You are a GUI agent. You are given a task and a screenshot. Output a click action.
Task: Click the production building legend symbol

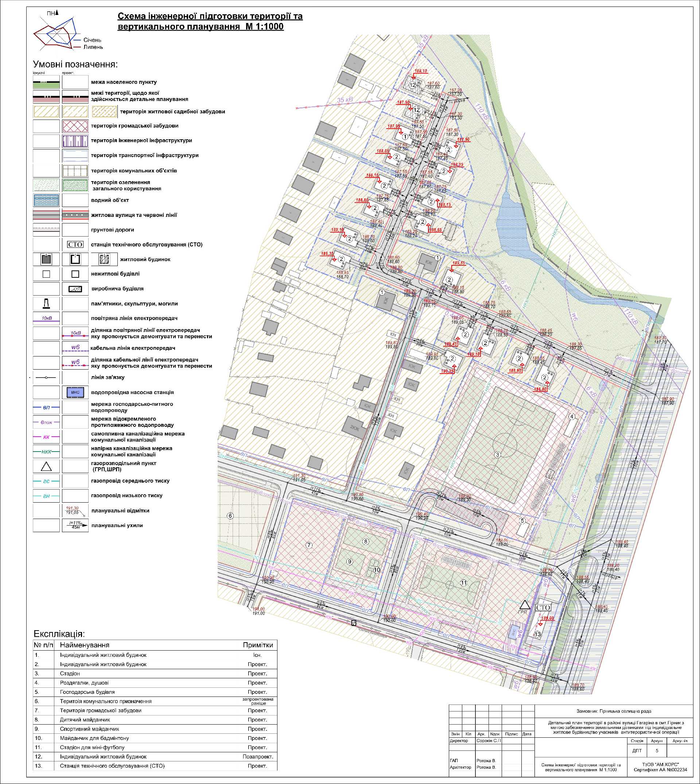[x=75, y=289]
